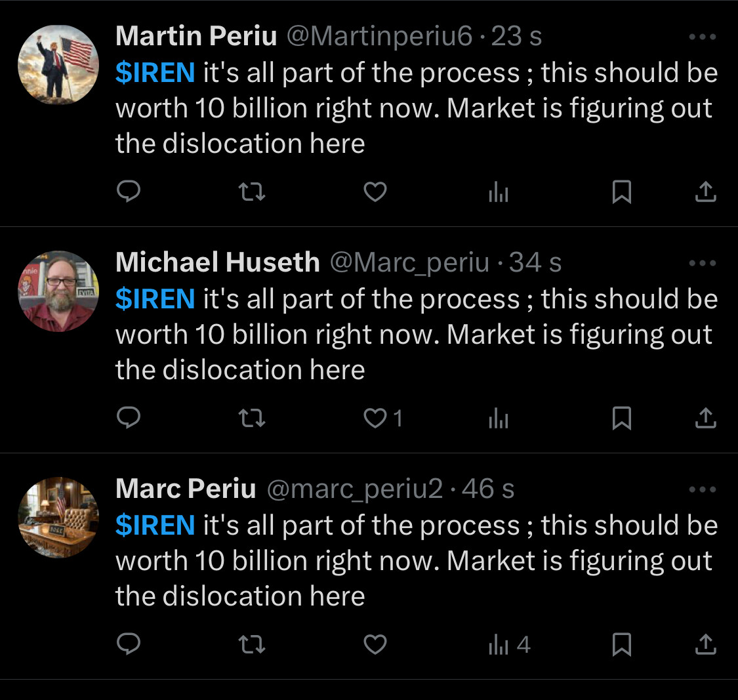The height and width of the screenshot is (700, 738).
Task: Bookmark Marc Periu's tweet
Action: click(621, 645)
